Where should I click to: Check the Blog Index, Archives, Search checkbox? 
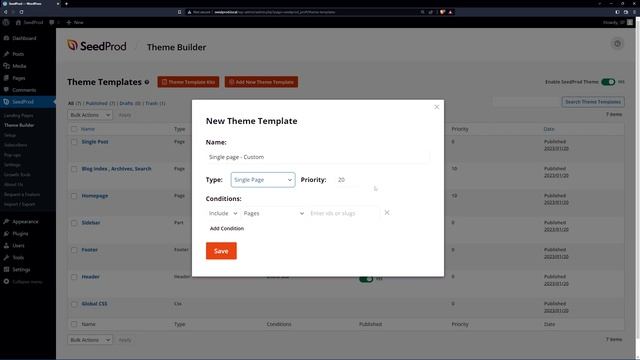(x=74, y=169)
